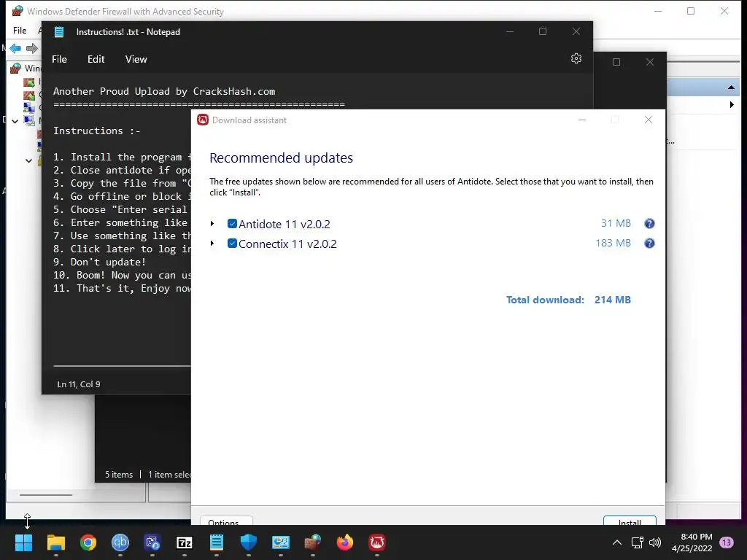Screen dimensions: 747x560
Task: Click the '31 MB' size for Antidote
Action: 616,223
